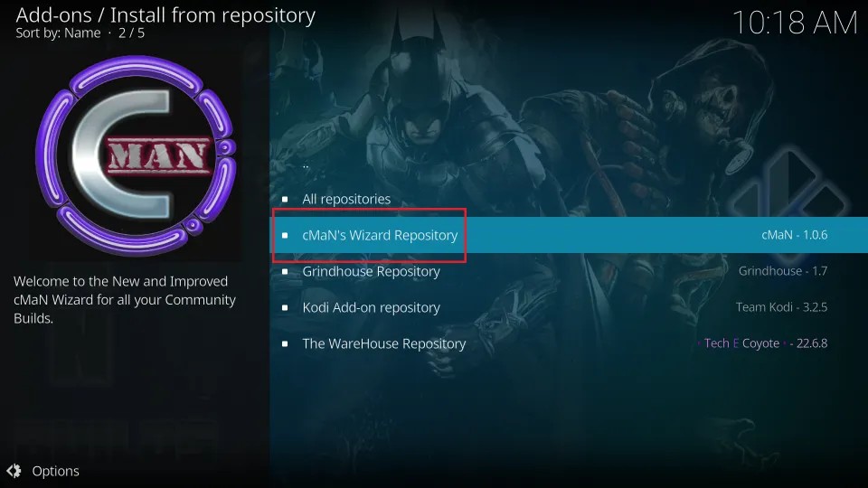Viewport: 868px width, 488px height.
Task: Click the cMaN Wizard welcome description text
Action: click(x=125, y=300)
